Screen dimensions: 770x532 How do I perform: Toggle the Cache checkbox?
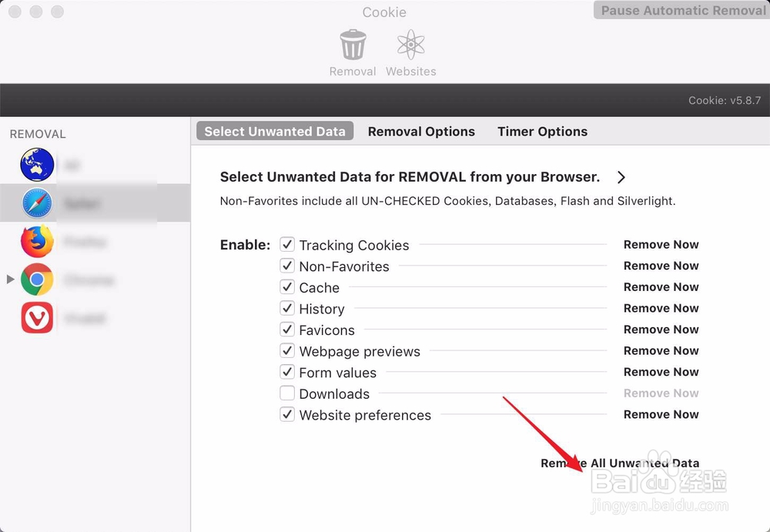click(x=287, y=287)
